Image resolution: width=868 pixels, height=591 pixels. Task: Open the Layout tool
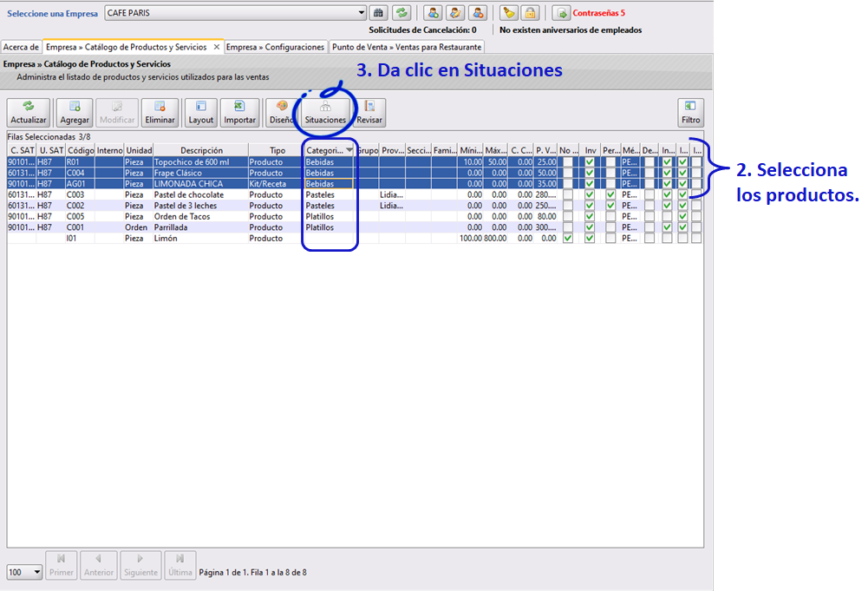pos(200,113)
